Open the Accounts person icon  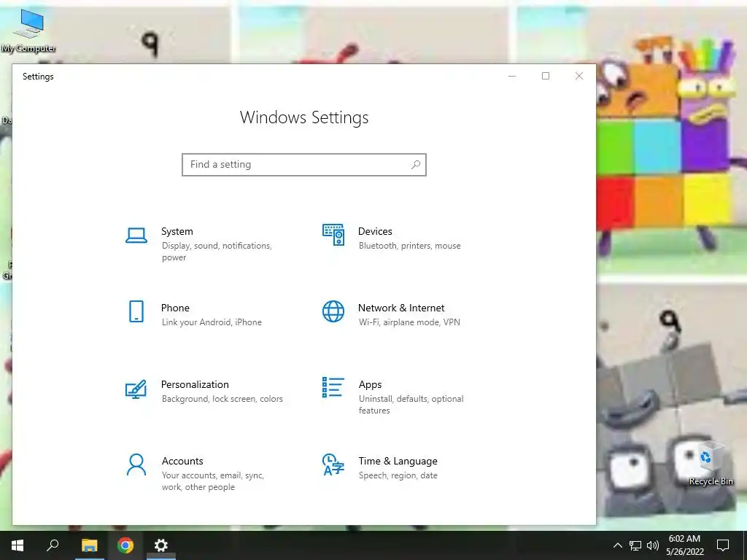[136, 464]
